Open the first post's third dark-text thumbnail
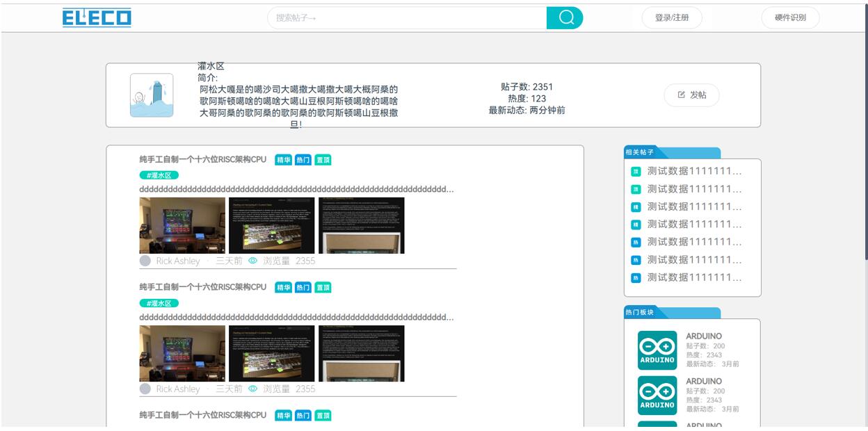The height and width of the screenshot is (431, 868). pyautogui.click(x=362, y=225)
